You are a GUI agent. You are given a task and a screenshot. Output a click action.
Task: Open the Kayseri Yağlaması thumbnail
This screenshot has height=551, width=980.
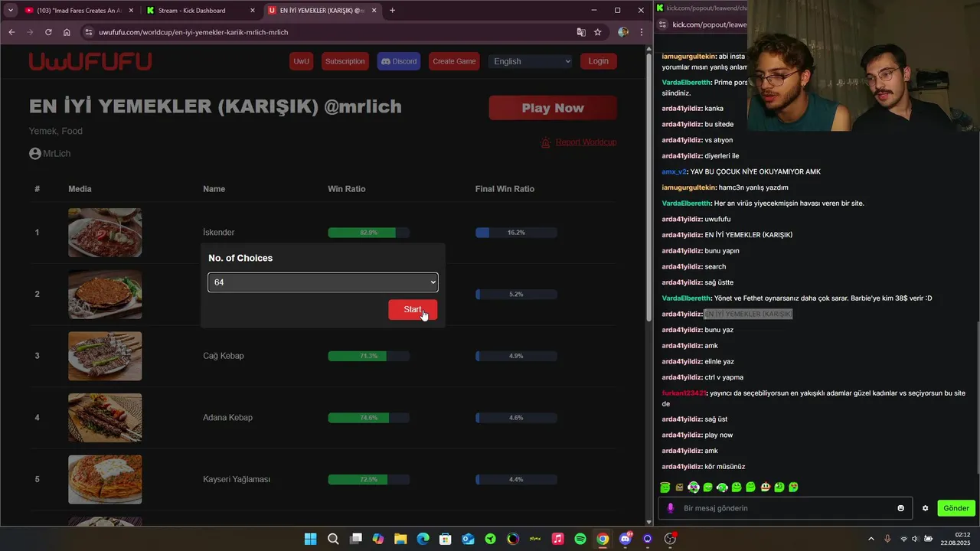click(x=105, y=480)
